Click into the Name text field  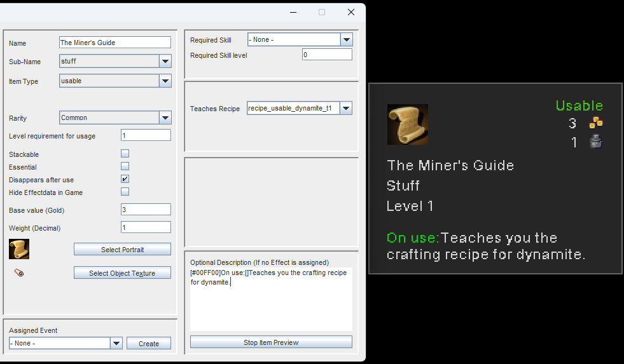[x=114, y=43]
